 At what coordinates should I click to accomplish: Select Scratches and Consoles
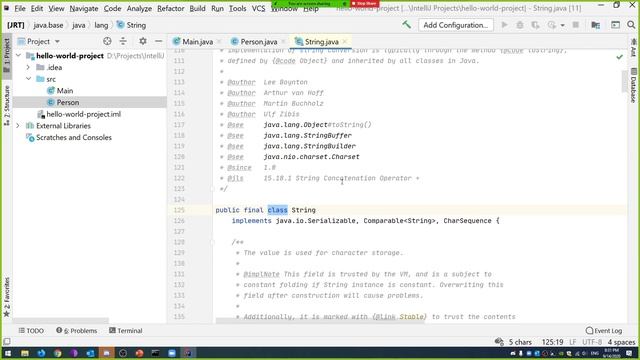(73, 138)
